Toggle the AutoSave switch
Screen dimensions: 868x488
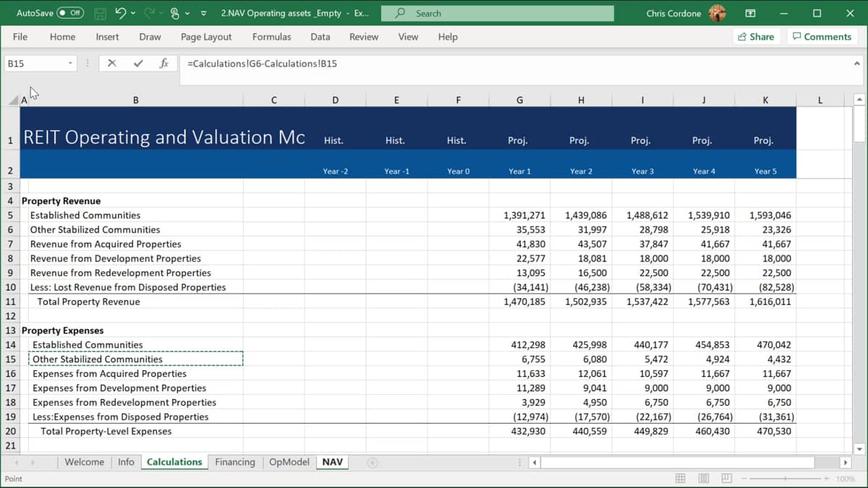[70, 13]
